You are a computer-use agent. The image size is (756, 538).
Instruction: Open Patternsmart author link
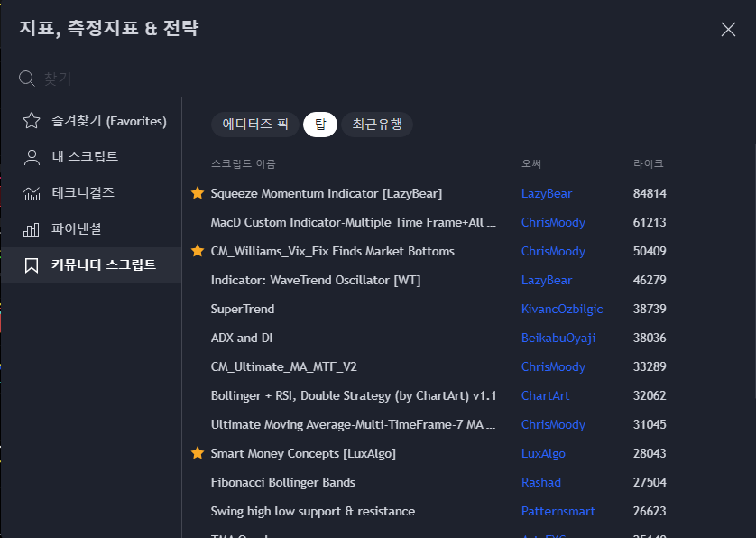(558, 512)
